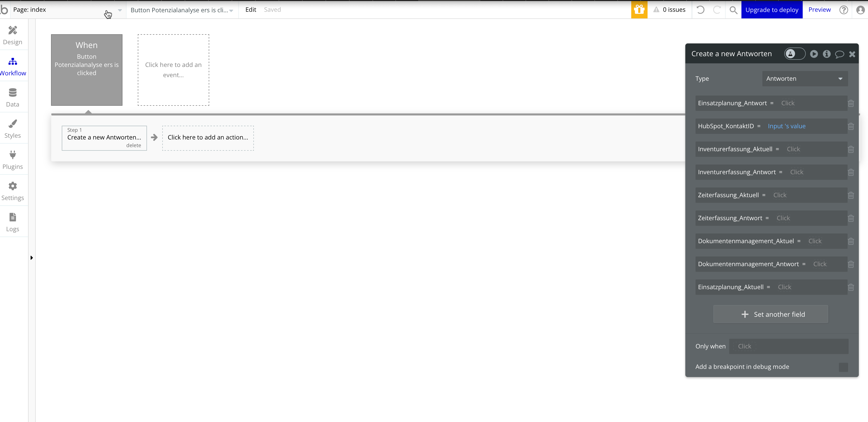Viewport: 868px width, 422px height.
Task: Open the Data tab
Action: [13, 98]
